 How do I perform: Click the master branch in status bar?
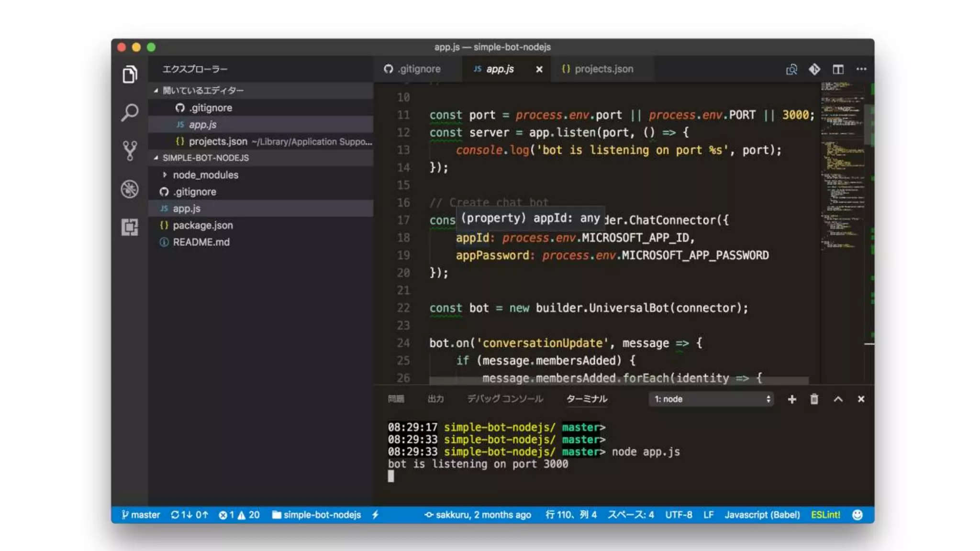(141, 515)
